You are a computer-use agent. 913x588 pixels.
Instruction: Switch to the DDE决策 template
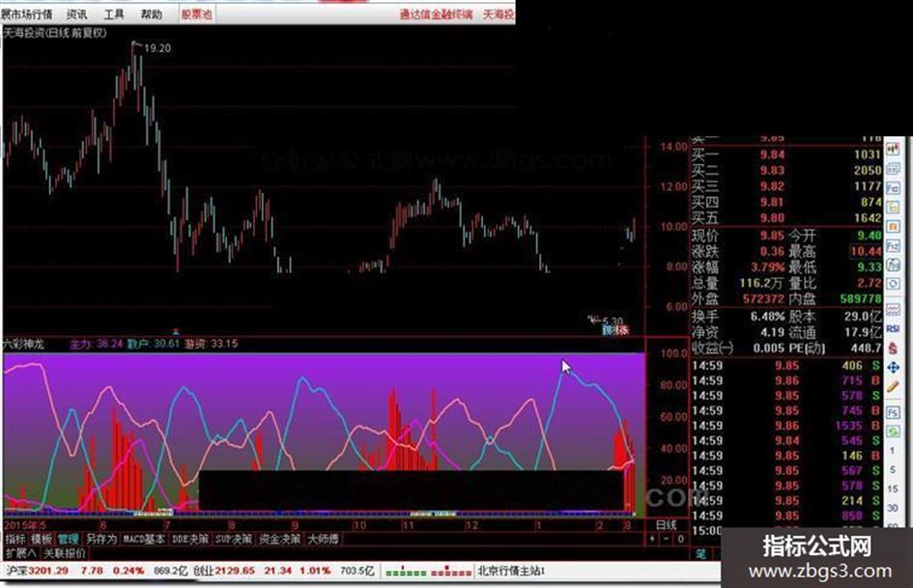pos(189,539)
